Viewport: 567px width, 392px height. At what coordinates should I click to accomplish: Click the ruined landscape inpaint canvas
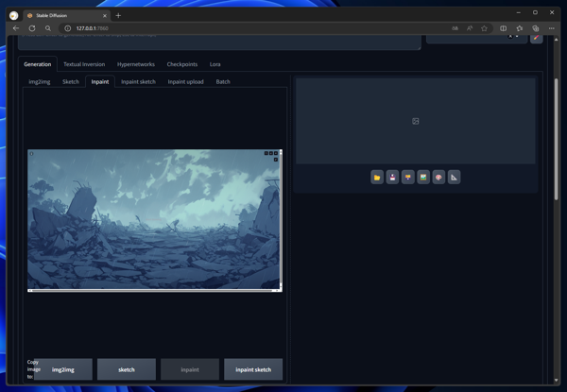tap(154, 219)
